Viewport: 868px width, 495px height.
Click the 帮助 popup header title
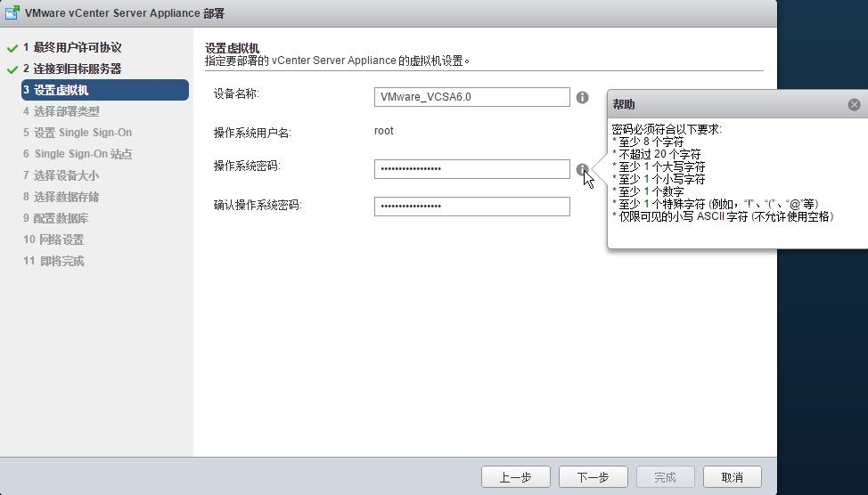tap(623, 104)
